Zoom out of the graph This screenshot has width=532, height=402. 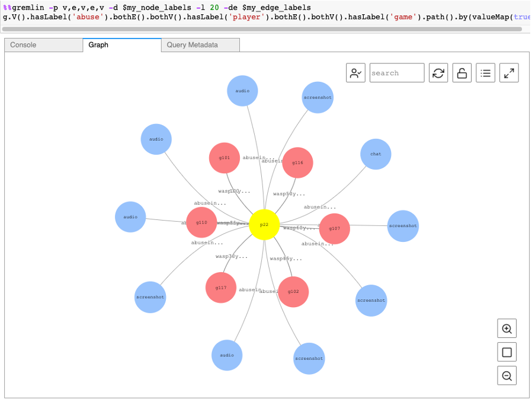pos(507,375)
